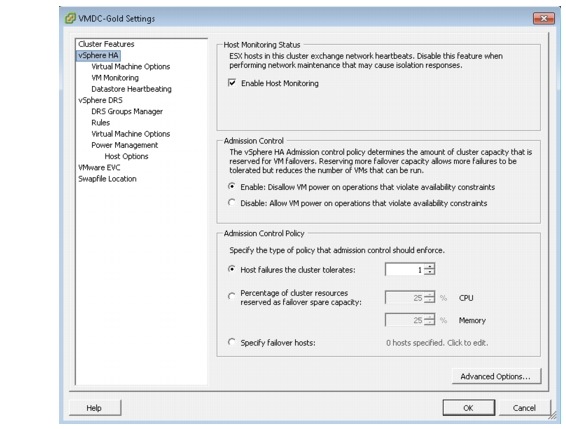Image resolution: width=566 pixels, height=429 pixels.
Task: Select vSphere DRS in the tree
Action: [100, 100]
